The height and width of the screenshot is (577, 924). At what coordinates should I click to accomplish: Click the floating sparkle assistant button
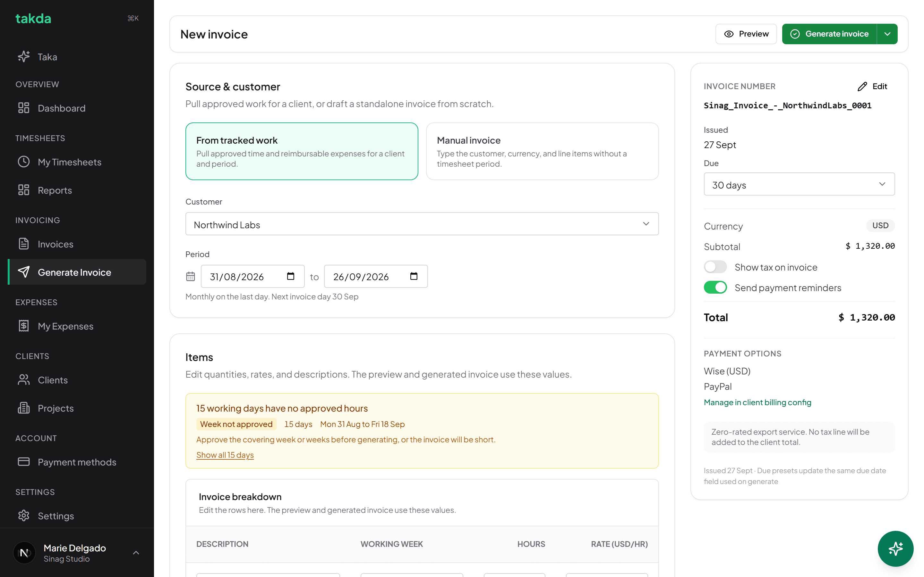pos(895,549)
